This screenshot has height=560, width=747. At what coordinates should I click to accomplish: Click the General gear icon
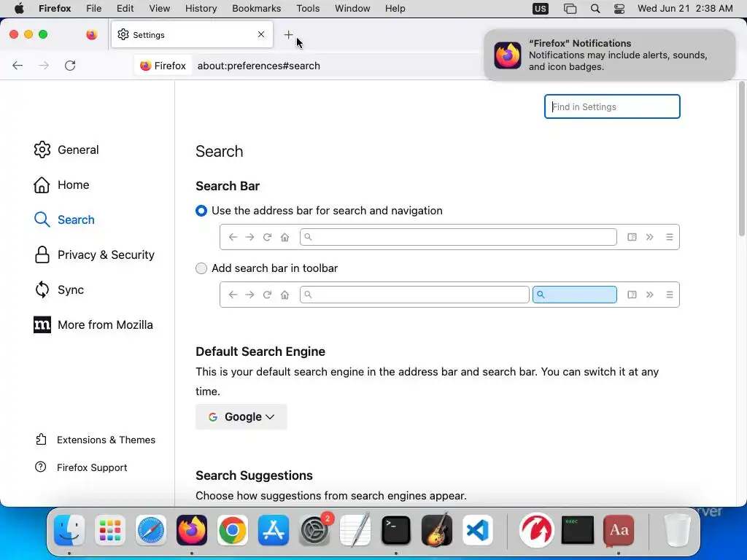(42, 149)
